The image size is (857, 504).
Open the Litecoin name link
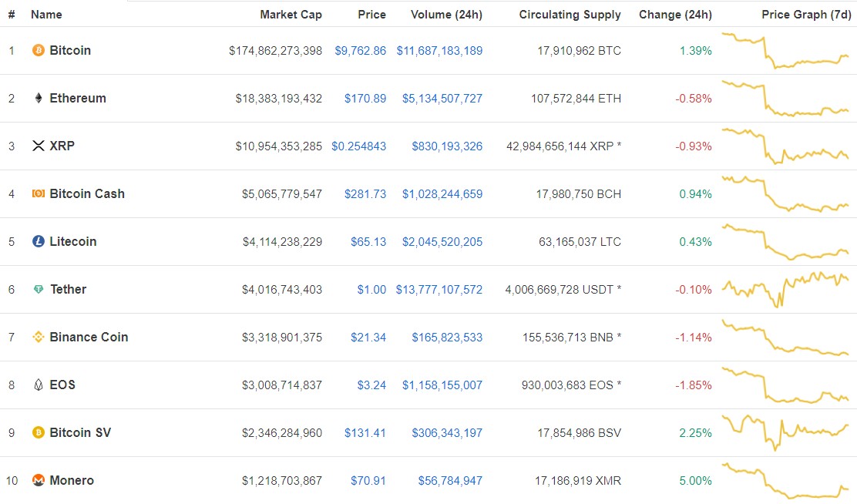[72, 241]
